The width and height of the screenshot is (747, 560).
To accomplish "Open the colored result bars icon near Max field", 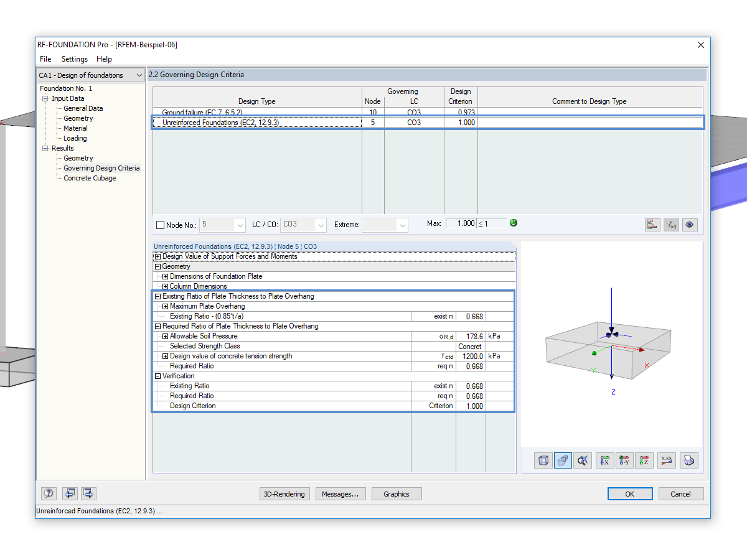I will tap(652, 224).
